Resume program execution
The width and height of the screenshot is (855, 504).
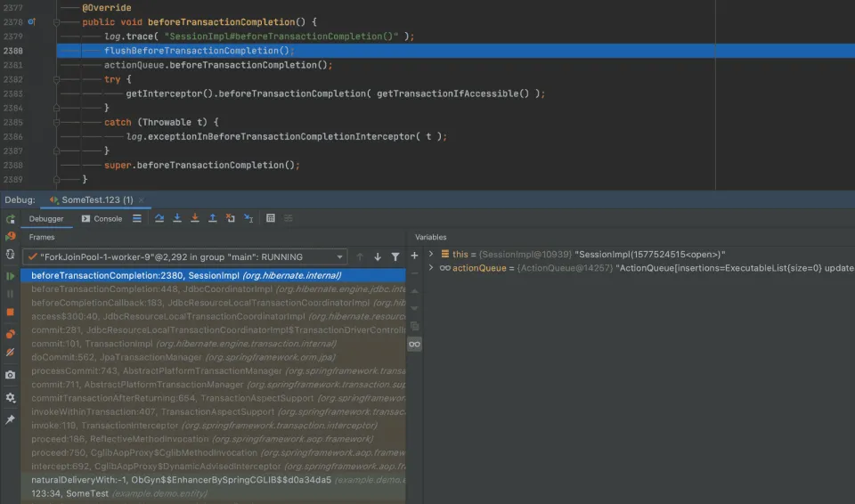tap(11, 276)
